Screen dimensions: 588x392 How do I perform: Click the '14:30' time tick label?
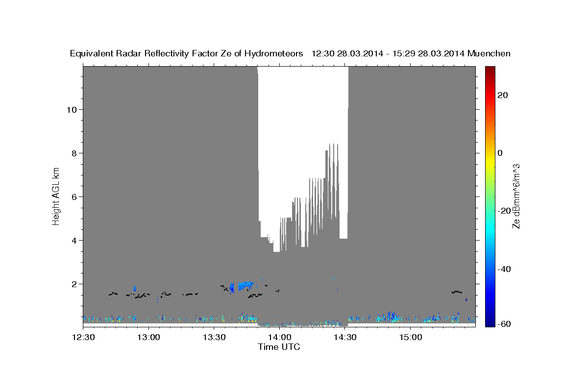pos(345,338)
